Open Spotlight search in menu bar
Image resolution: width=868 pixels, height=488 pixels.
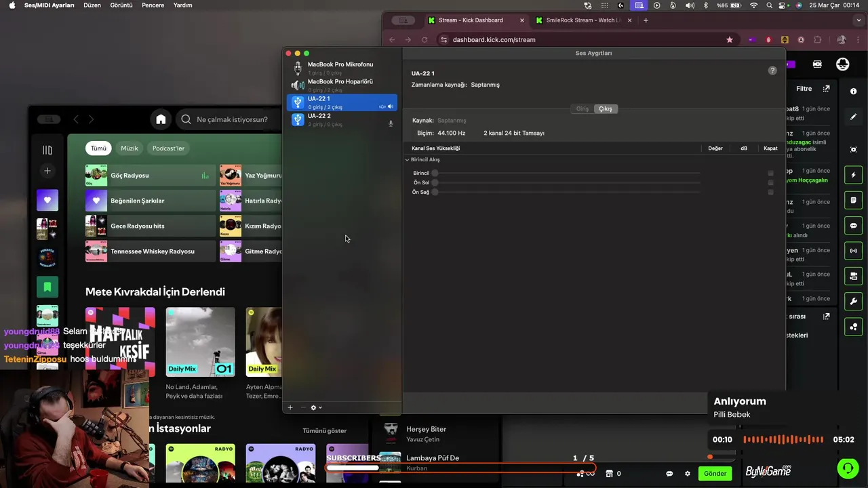(769, 5)
